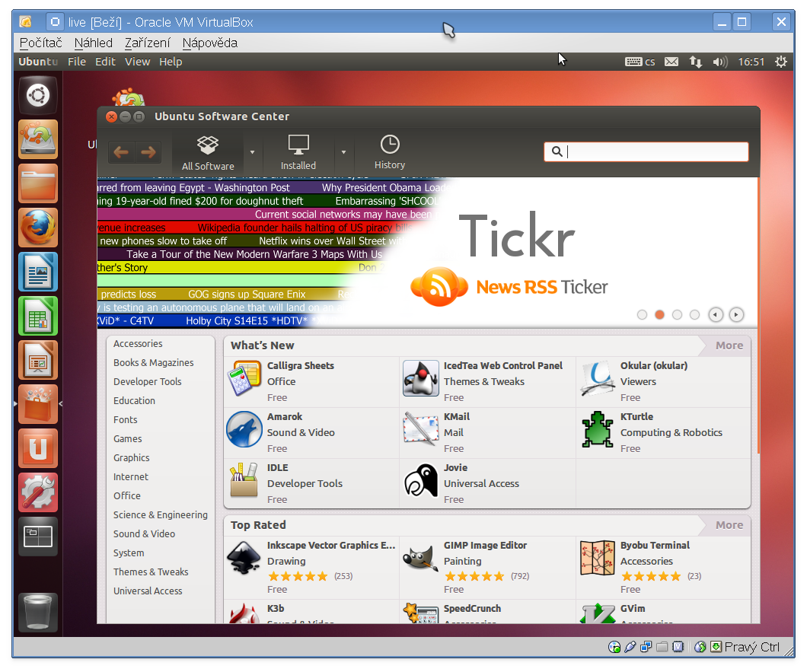This screenshot has width=807, height=672.
Task: Click the GIMP Image Editor icon
Action: coord(420,557)
